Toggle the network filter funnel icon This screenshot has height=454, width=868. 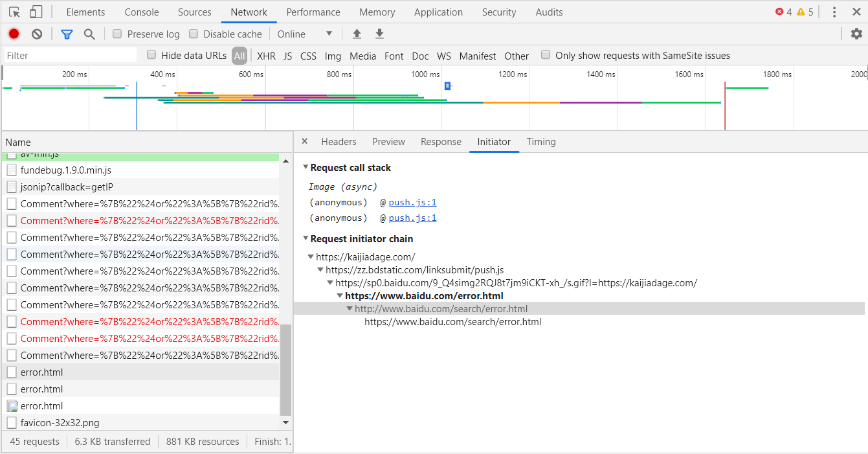(67, 34)
